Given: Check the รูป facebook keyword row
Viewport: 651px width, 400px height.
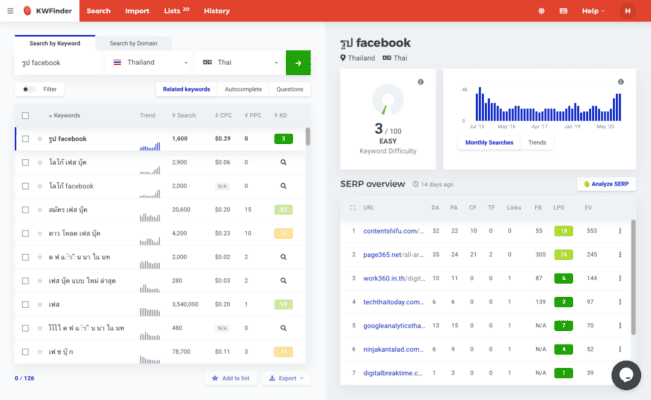Looking at the screenshot, I should tap(25, 139).
